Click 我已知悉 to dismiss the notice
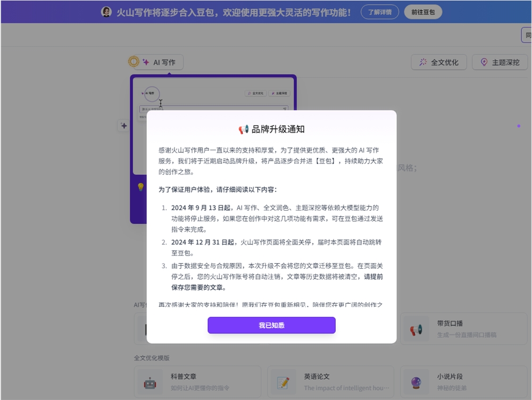 [272, 325]
